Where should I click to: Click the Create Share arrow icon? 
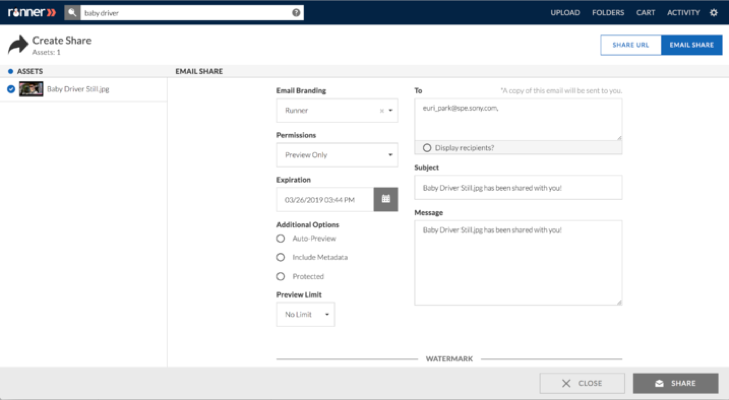pyautogui.click(x=18, y=45)
